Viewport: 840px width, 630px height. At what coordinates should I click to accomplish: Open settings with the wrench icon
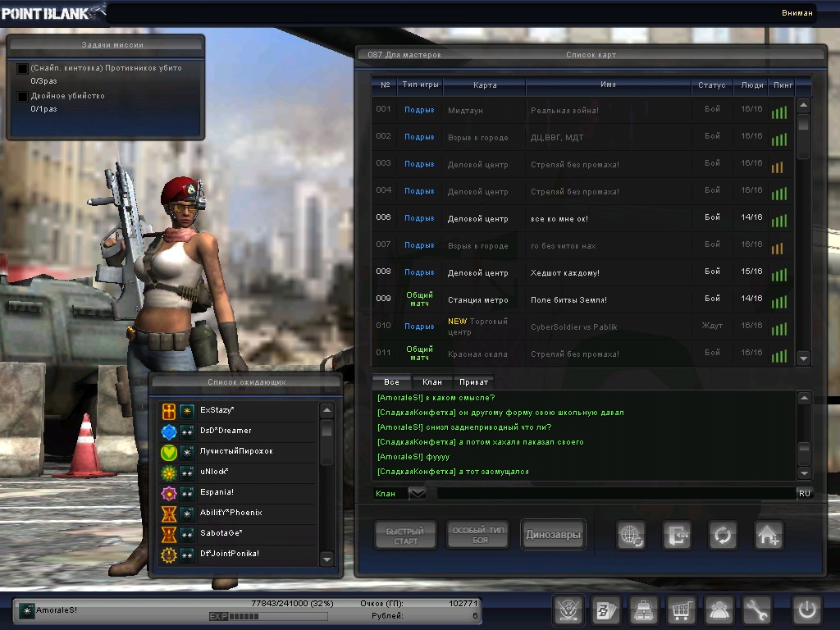click(x=756, y=610)
